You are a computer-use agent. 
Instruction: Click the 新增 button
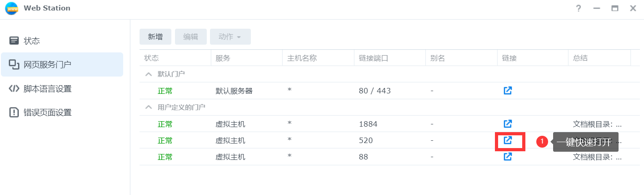(x=155, y=37)
